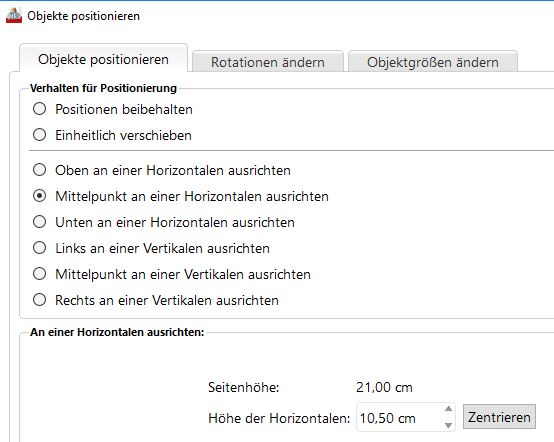Click the An einer Horizontalen ausrichten heading
Screen dimensions: 554x442
point(117,332)
